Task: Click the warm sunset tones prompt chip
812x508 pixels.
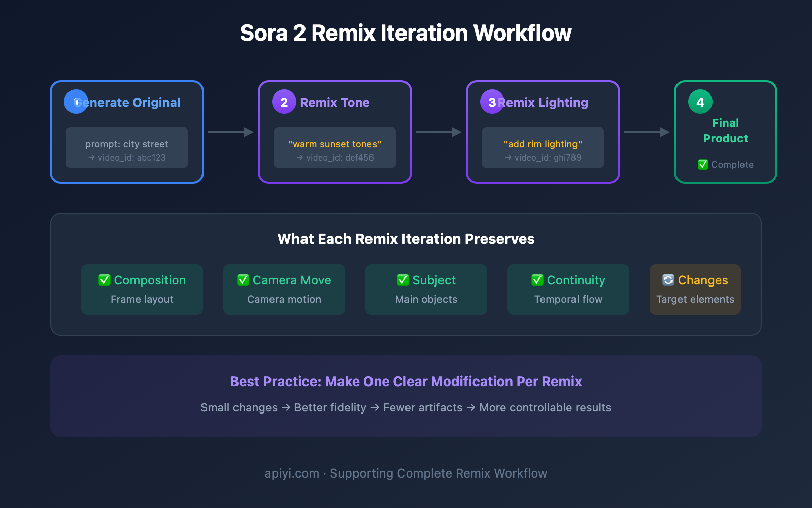Action: (334, 144)
